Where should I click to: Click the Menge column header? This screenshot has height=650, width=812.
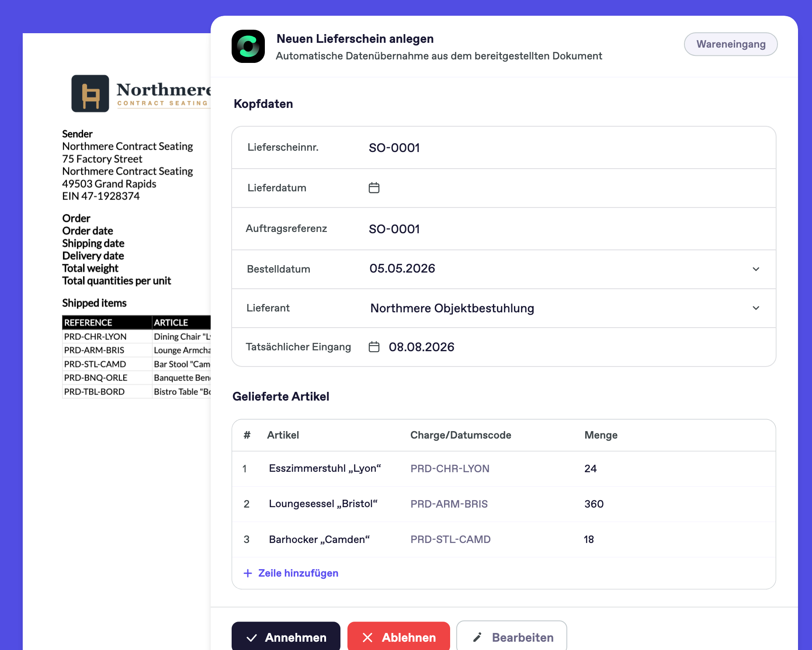(601, 435)
